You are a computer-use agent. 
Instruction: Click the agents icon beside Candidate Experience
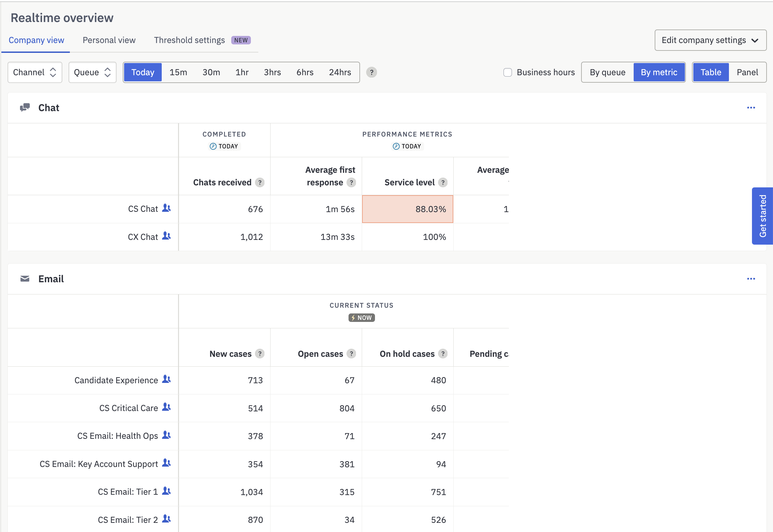pyautogui.click(x=166, y=379)
